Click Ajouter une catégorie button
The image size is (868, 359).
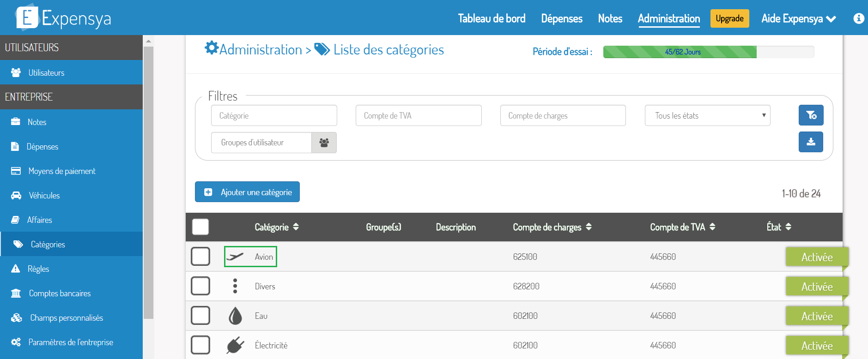click(247, 192)
